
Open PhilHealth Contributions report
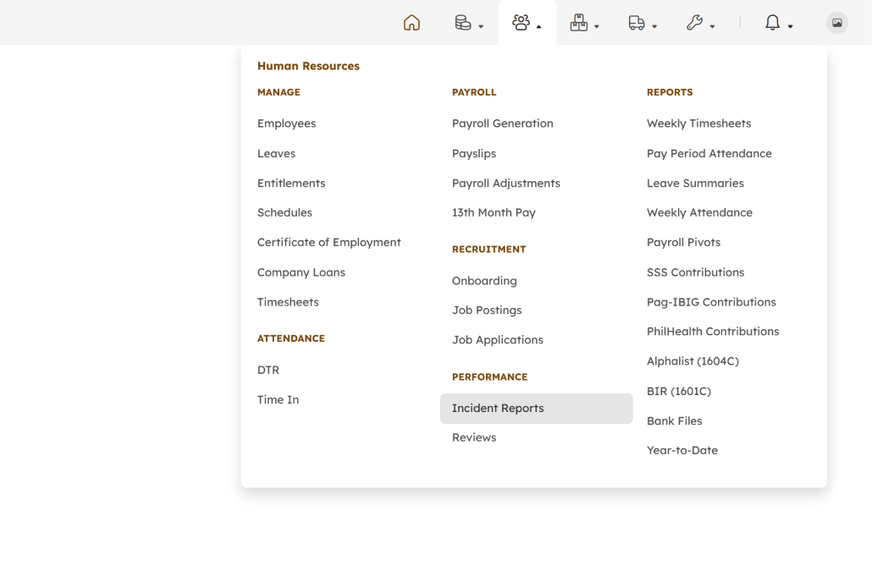[x=713, y=332]
